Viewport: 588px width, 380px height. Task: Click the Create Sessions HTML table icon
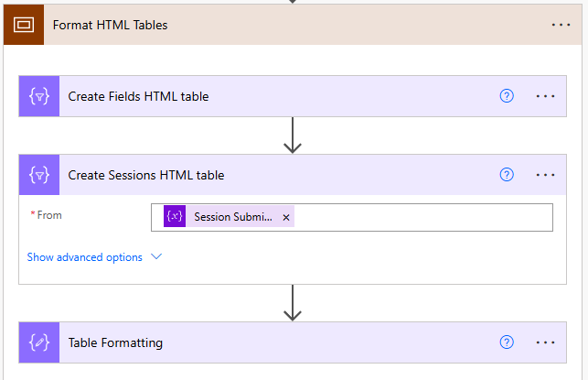(x=39, y=175)
